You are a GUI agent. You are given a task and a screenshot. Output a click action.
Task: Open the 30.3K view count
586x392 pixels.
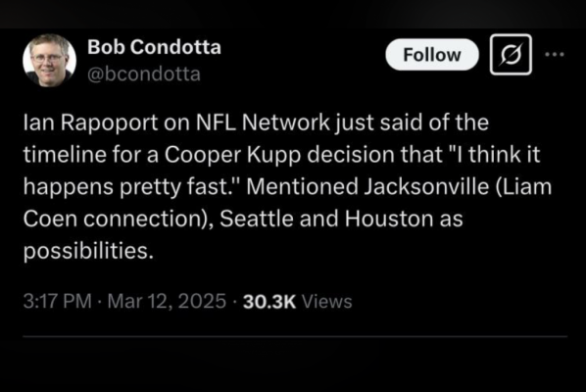pyautogui.click(x=269, y=302)
